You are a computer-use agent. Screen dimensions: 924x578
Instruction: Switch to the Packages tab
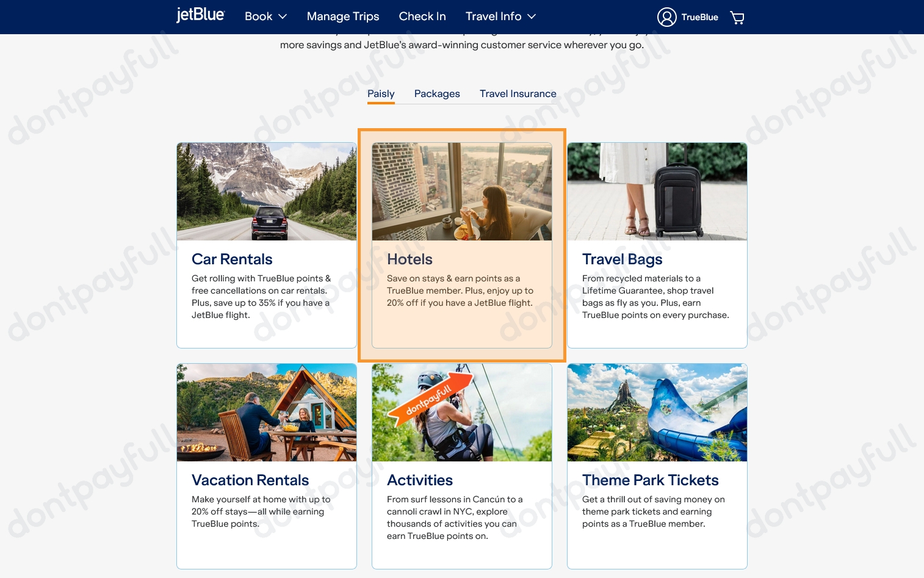point(437,93)
